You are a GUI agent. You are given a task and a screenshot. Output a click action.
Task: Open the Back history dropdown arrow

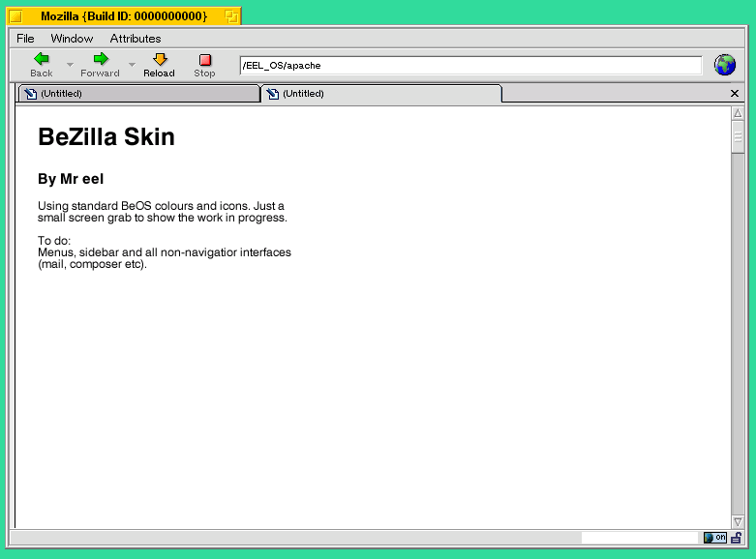tap(70, 66)
